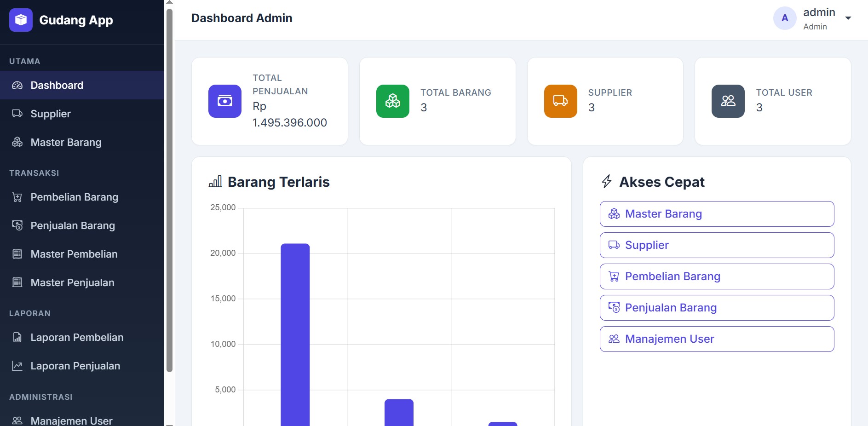The width and height of the screenshot is (868, 426).
Task: Open Penjualan Barang quick access button
Action: (717, 308)
